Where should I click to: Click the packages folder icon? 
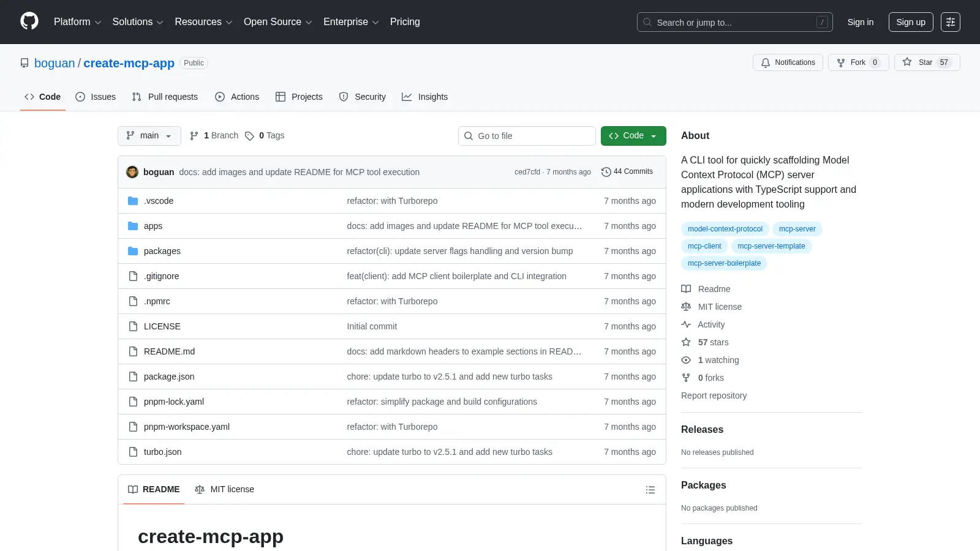(133, 251)
